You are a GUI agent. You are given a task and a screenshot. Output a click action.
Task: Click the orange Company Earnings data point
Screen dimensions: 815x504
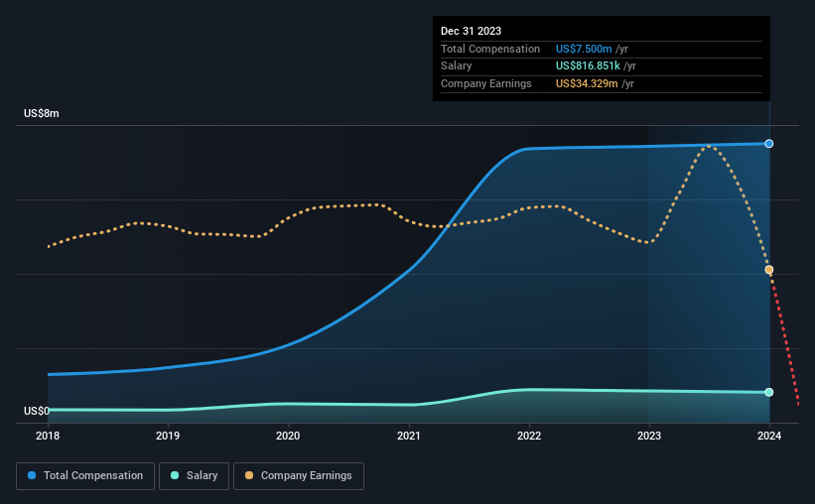pyautogui.click(x=768, y=270)
